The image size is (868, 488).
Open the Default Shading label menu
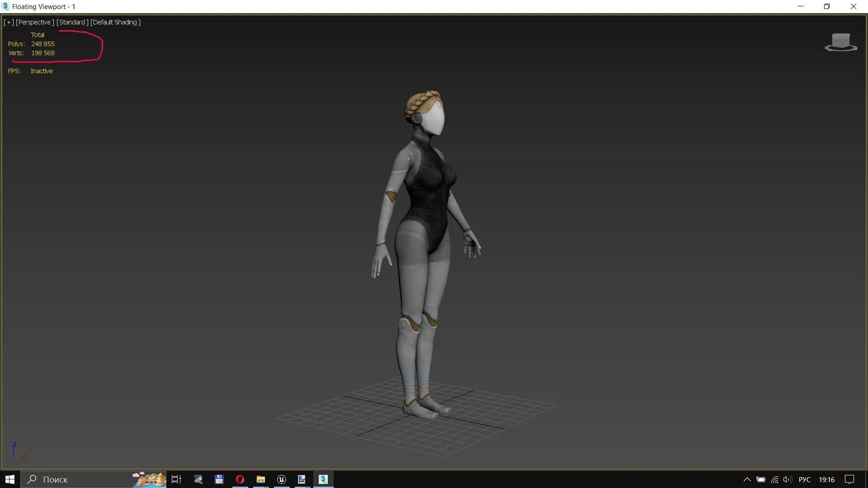115,22
